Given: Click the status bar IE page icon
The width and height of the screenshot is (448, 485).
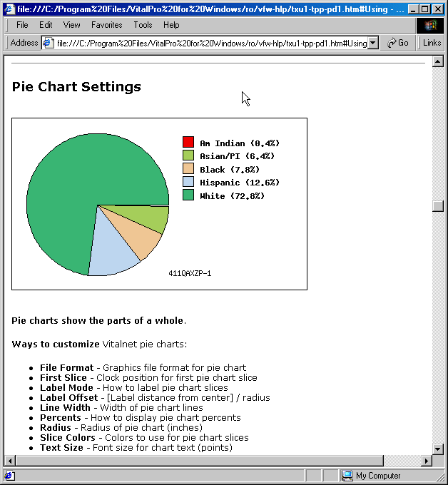Looking at the screenshot, I should [9, 476].
